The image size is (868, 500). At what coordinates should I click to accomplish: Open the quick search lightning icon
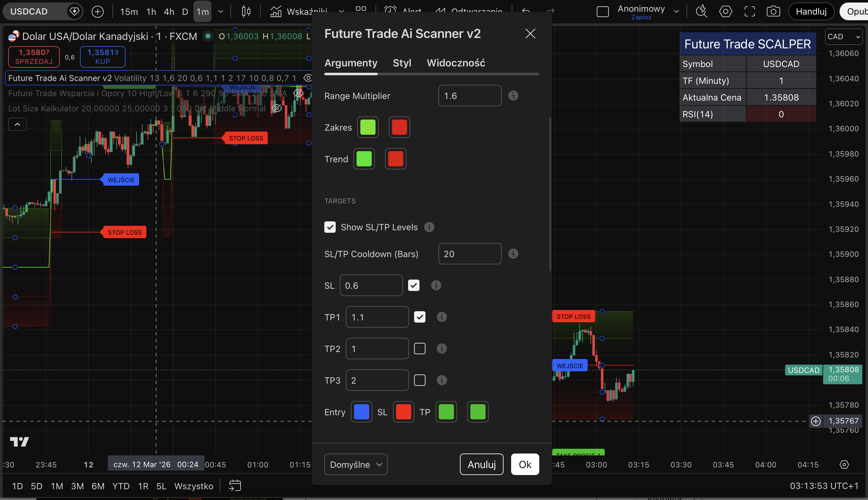click(x=701, y=12)
